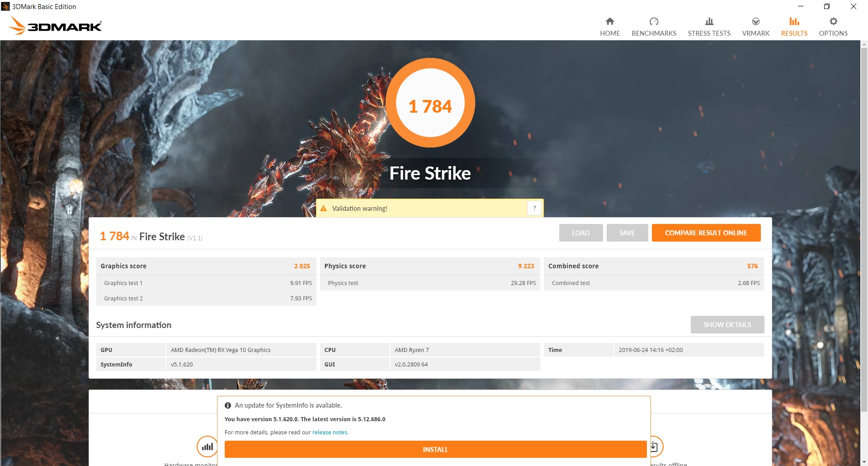Click the Physics test row
868x466 pixels.
coord(430,283)
